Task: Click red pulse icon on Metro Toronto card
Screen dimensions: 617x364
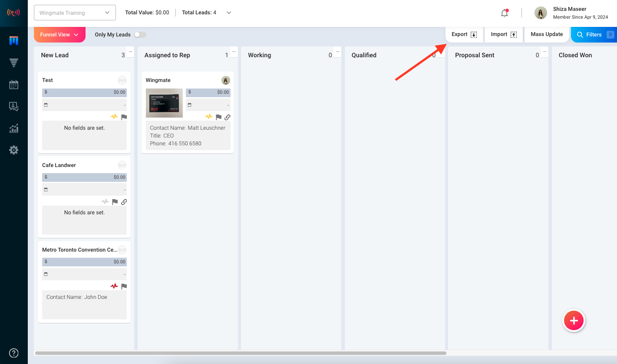Action: 114,286
